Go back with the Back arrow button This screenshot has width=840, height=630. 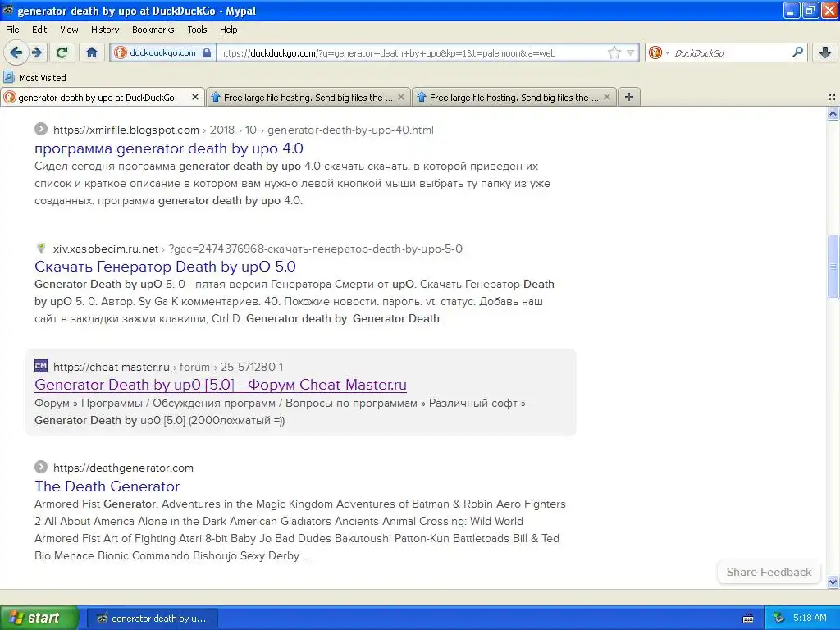16,52
